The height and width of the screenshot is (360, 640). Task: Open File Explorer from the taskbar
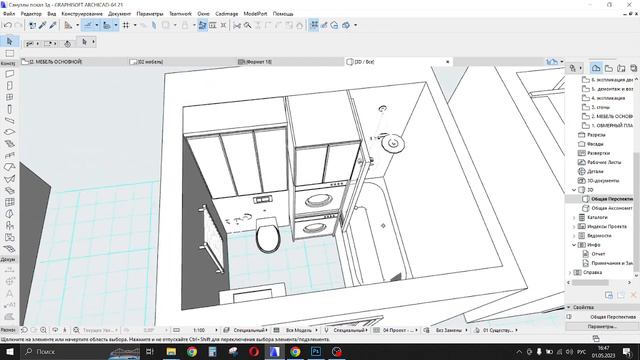[x=171, y=351]
